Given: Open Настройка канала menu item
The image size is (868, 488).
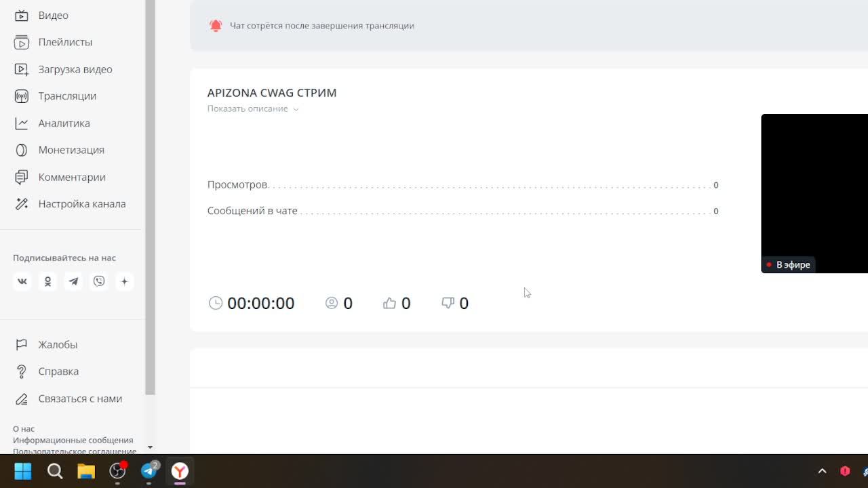Looking at the screenshot, I should (x=82, y=204).
